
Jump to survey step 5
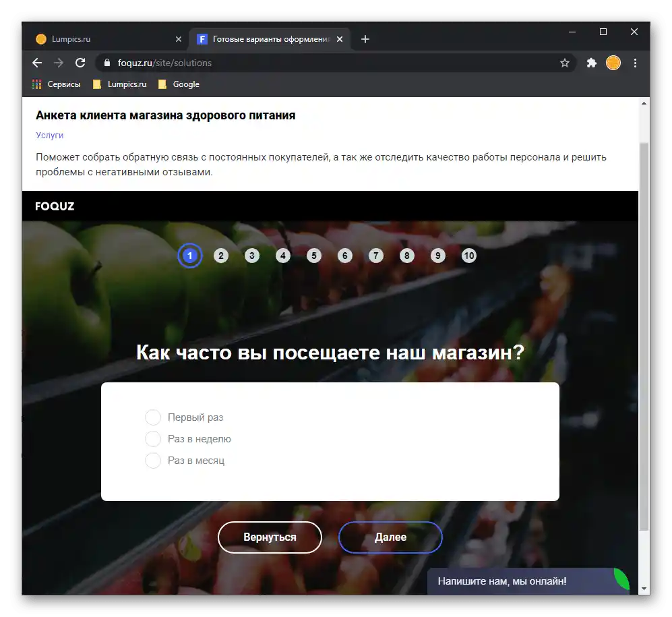point(313,256)
